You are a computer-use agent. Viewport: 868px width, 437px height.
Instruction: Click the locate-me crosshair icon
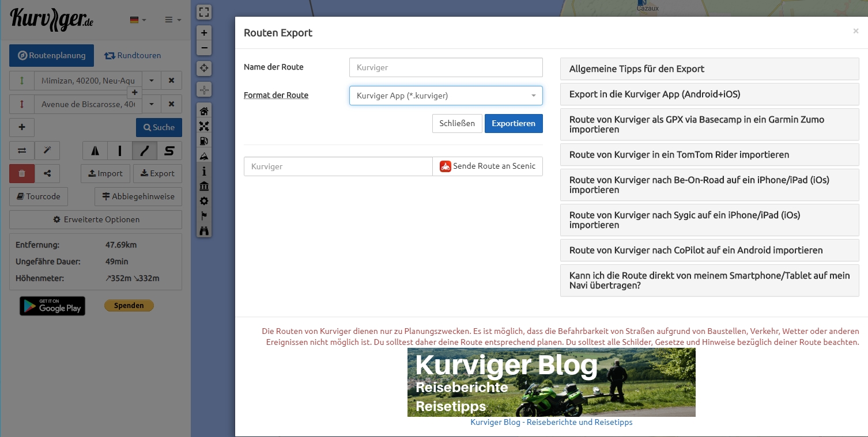[204, 69]
